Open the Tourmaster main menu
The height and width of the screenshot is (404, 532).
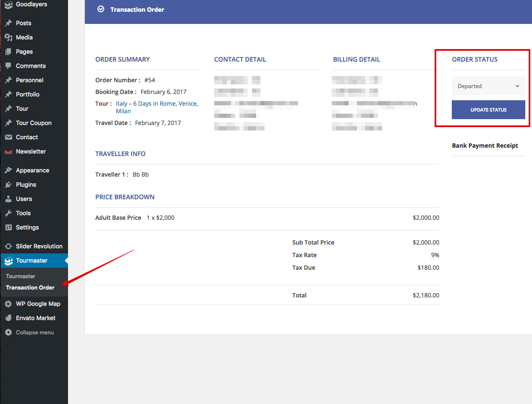pyautogui.click(x=31, y=261)
